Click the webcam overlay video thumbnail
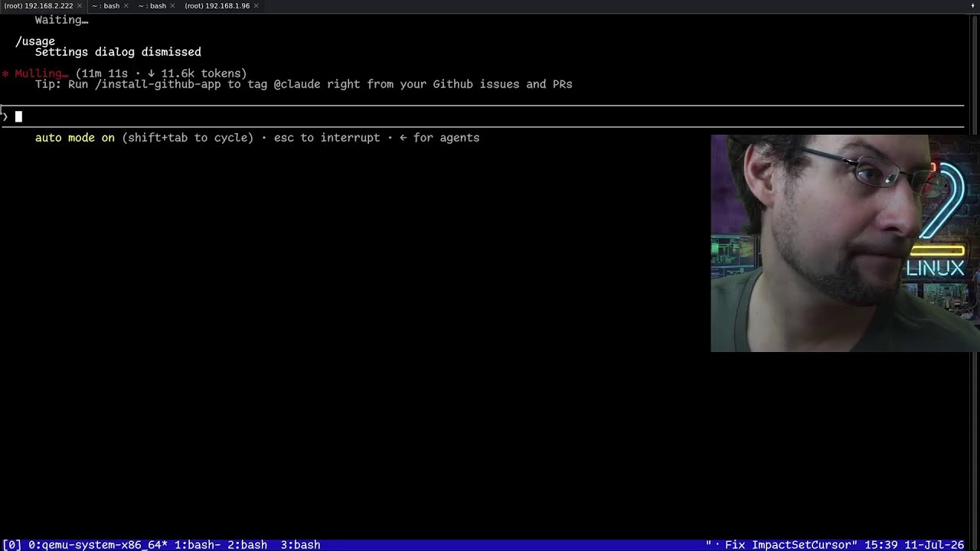 [845, 243]
